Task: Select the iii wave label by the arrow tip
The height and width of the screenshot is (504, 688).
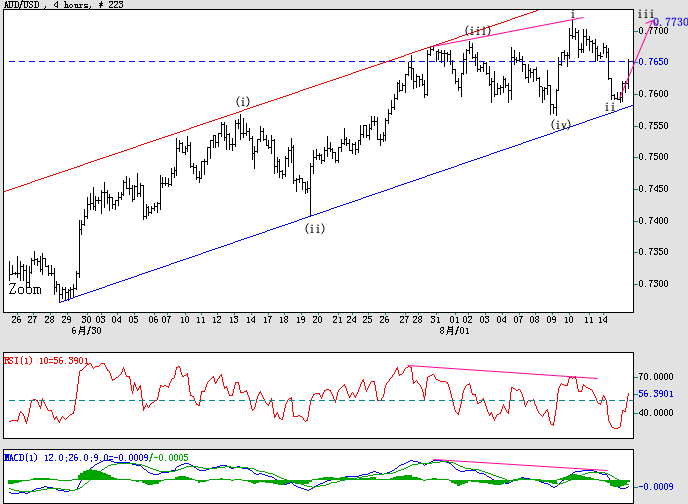Action: tap(646, 14)
